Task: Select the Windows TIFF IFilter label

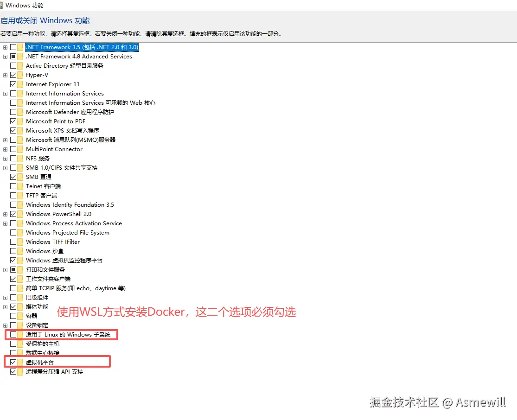Action: click(x=53, y=242)
